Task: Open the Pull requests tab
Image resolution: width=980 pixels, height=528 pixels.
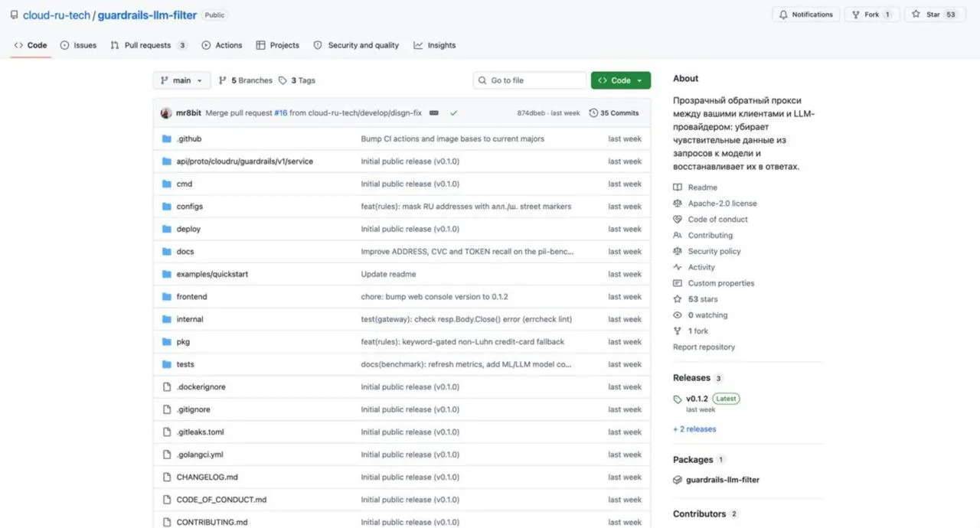Action: pyautogui.click(x=149, y=45)
